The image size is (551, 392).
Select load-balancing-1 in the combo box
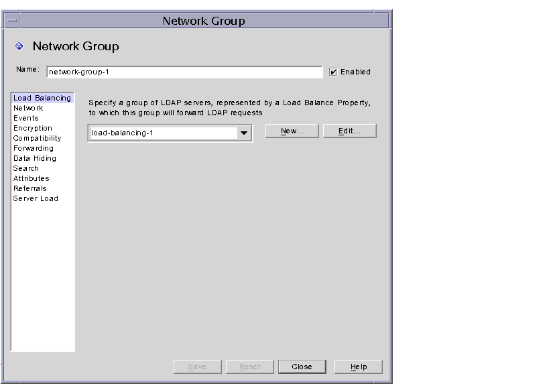(x=161, y=132)
